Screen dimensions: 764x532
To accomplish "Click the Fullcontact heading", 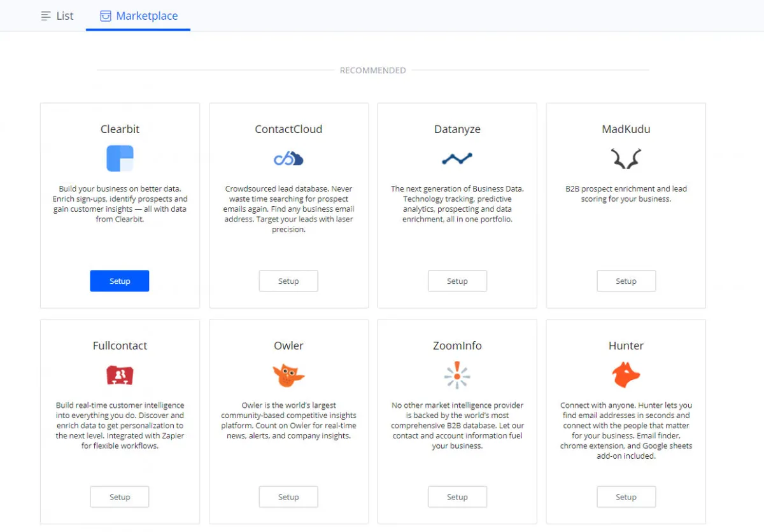I will point(120,346).
